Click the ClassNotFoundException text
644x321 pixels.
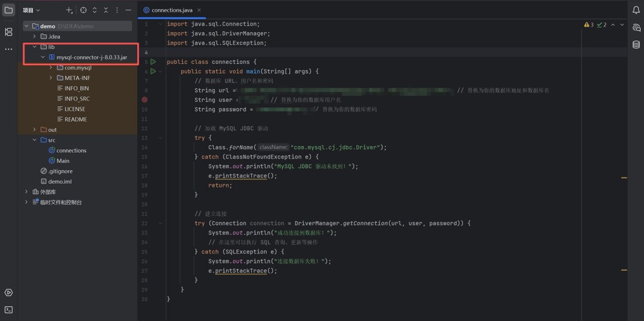point(263,157)
